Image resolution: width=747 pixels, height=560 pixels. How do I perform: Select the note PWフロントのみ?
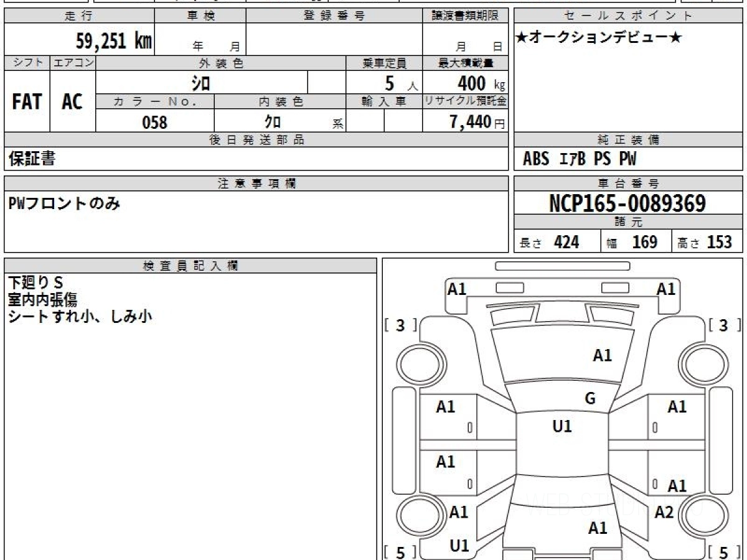[x=64, y=202]
